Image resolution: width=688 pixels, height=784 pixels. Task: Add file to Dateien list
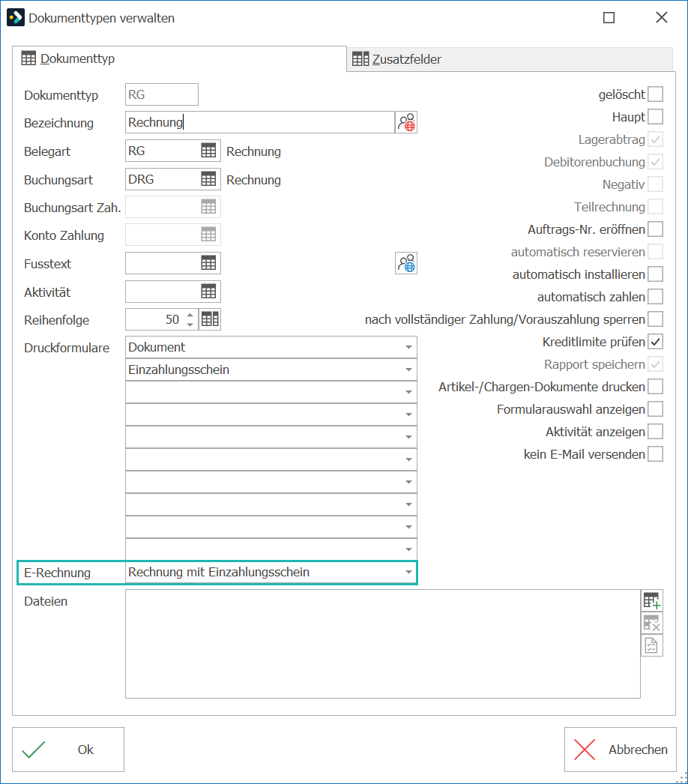652,600
